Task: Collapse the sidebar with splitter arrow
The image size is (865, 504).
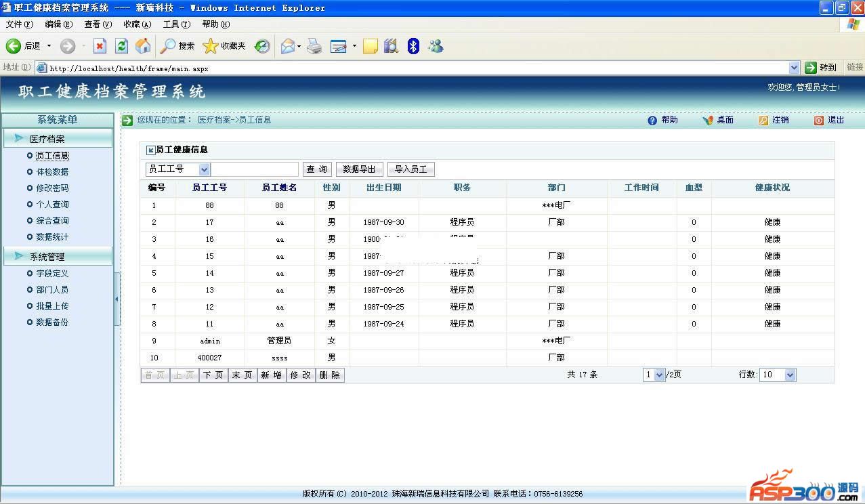Action: 117,299
